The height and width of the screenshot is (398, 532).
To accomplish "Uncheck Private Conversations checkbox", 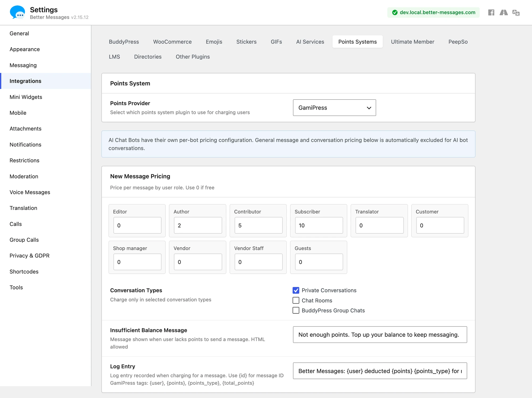I will (296, 290).
